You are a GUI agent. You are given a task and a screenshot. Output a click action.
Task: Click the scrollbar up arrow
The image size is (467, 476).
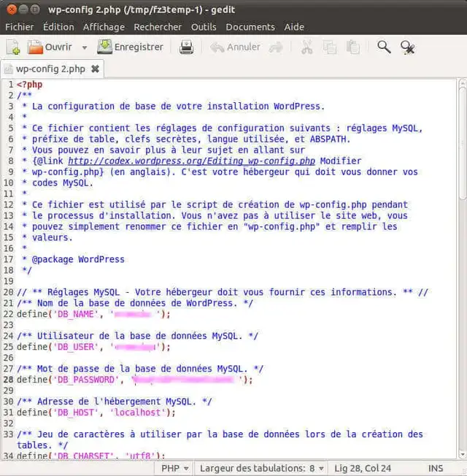(x=463, y=82)
